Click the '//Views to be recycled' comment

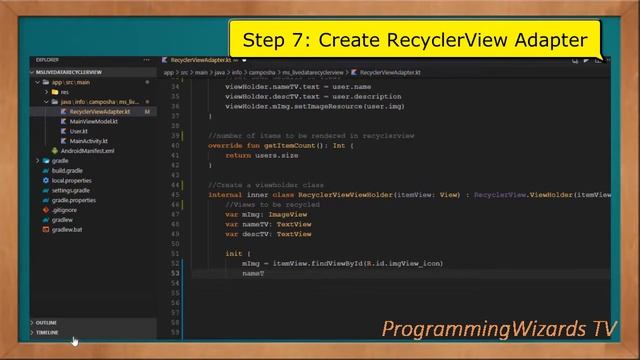coord(272,205)
